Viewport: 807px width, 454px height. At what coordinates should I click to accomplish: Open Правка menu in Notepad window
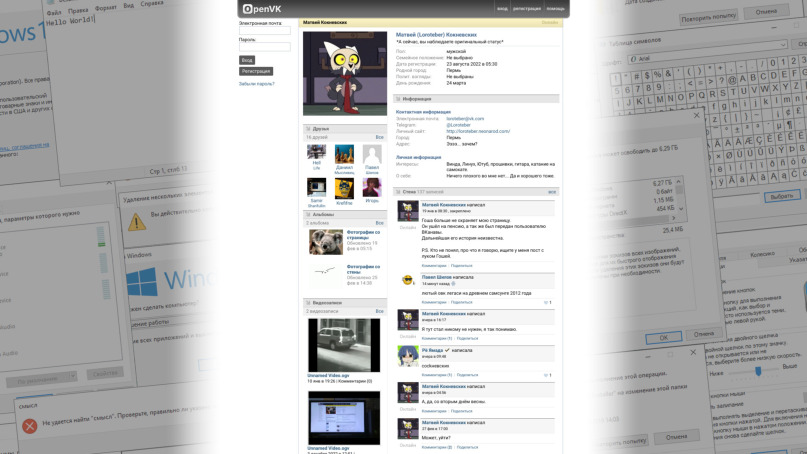78,10
